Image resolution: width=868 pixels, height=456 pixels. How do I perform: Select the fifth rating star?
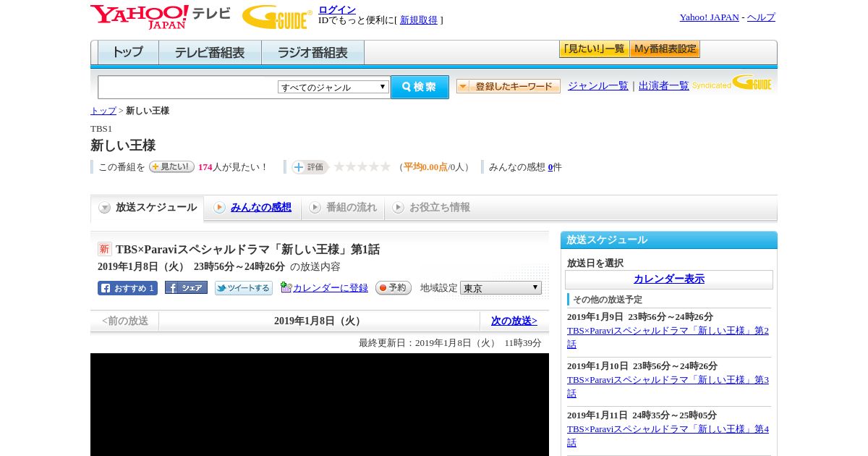[385, 166]
